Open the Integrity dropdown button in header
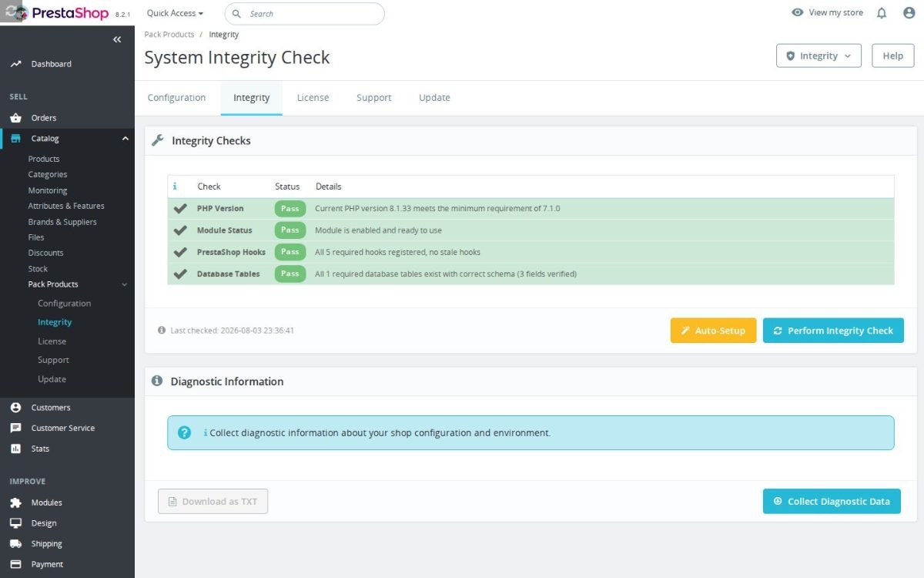Image resolution: width=924 pixels, height=578 pixels. coord(819,56)
